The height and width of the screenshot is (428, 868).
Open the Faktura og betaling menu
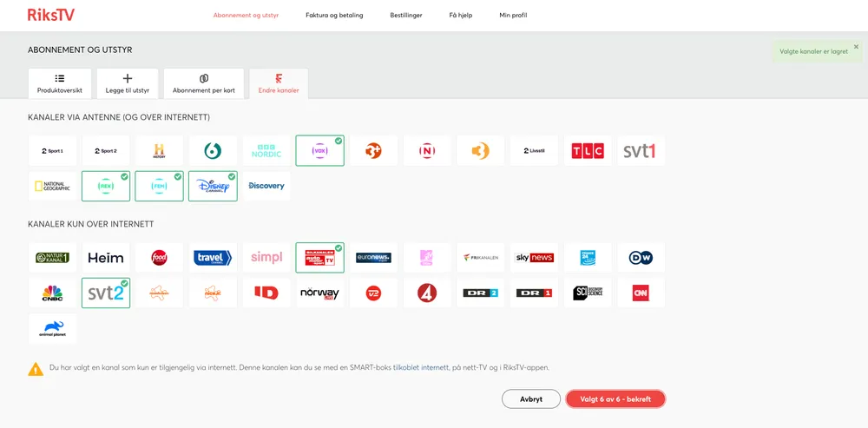point(334,15)
